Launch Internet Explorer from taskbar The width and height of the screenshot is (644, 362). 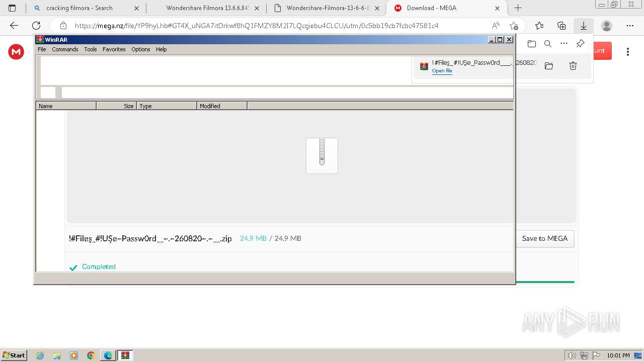tap(40, 355)
